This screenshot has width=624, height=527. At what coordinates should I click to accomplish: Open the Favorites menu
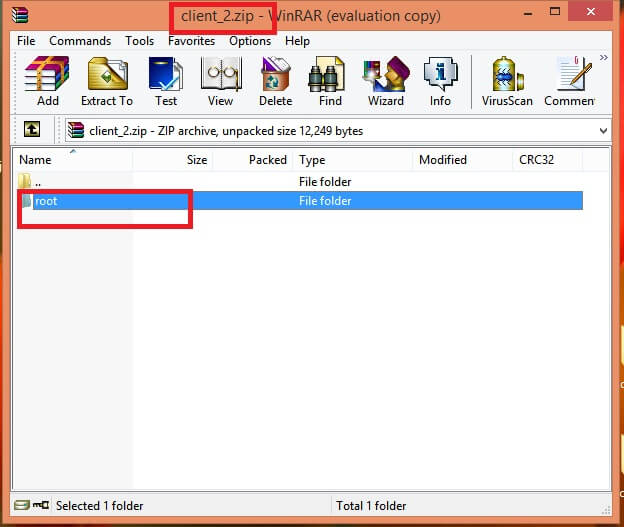pos(190,41)
